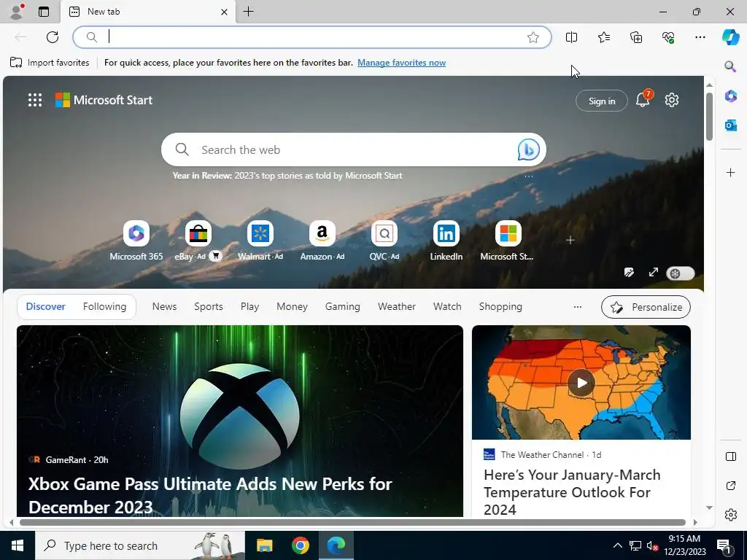Viewport: 747px width, 560px height.
Task: Click the Personalize button
Action: coord(646,307)
